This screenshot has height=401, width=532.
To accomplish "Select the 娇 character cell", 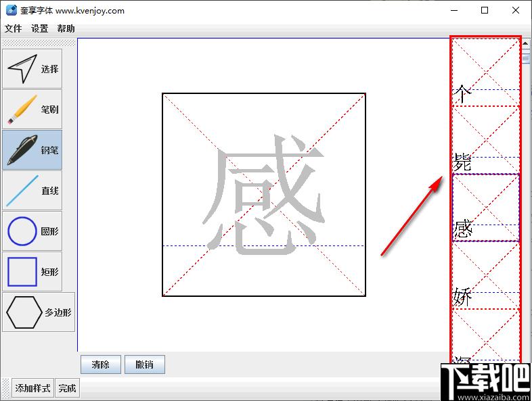I will pos(486,275).
